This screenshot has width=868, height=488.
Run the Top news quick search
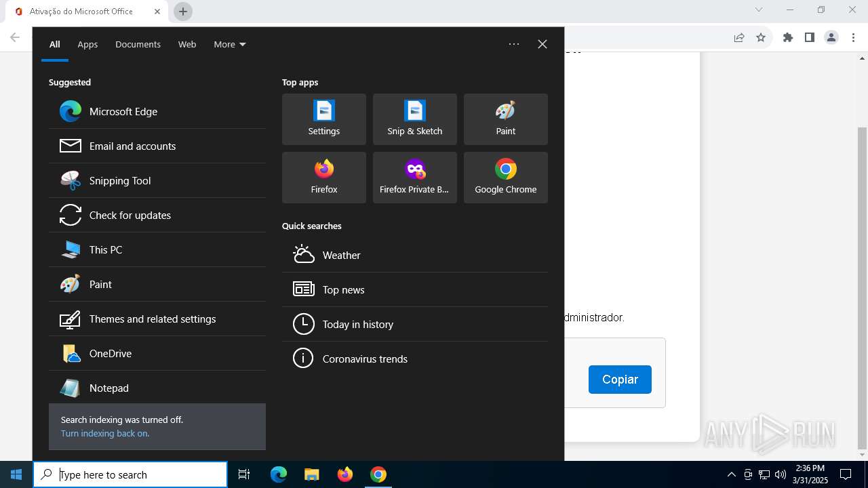[415, 289]
